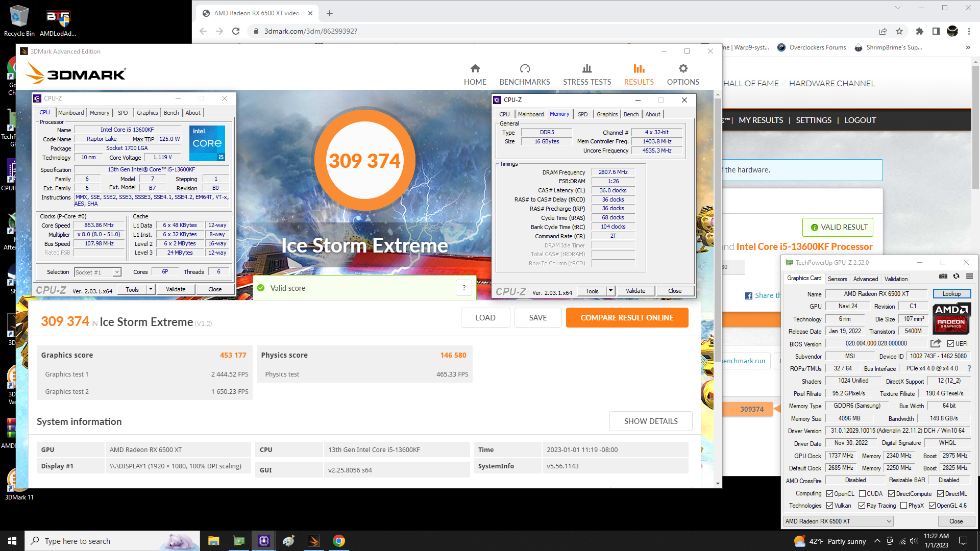
Task: Open the GPU-Z hamburger menu
Action: 969,276
